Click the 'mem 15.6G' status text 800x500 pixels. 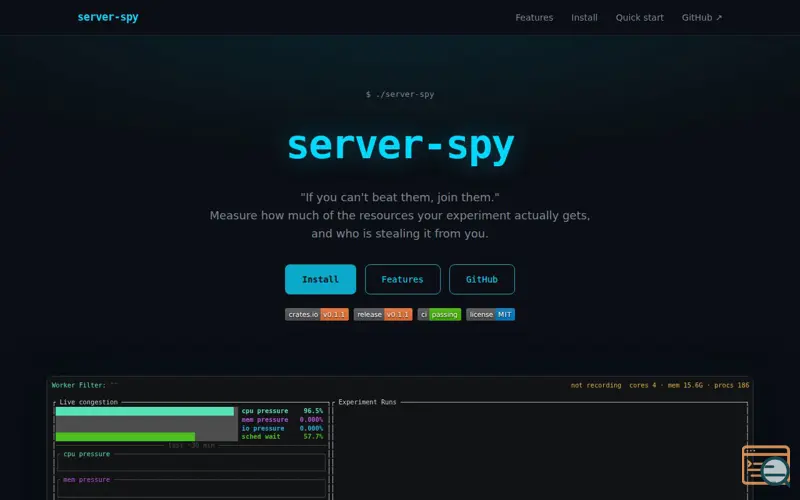(x=685, y=385)
